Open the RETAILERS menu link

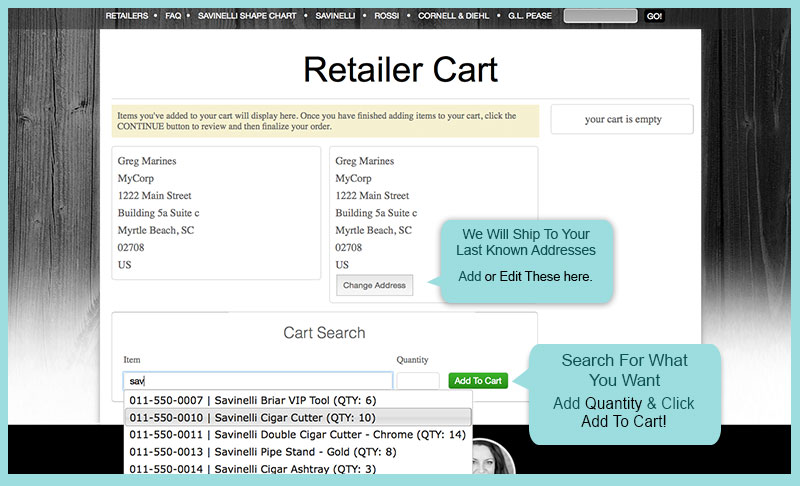click(x=127, y=16)
